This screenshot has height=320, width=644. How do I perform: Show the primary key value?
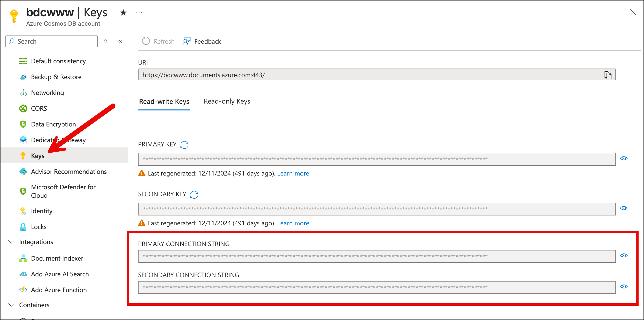[624, 159]
